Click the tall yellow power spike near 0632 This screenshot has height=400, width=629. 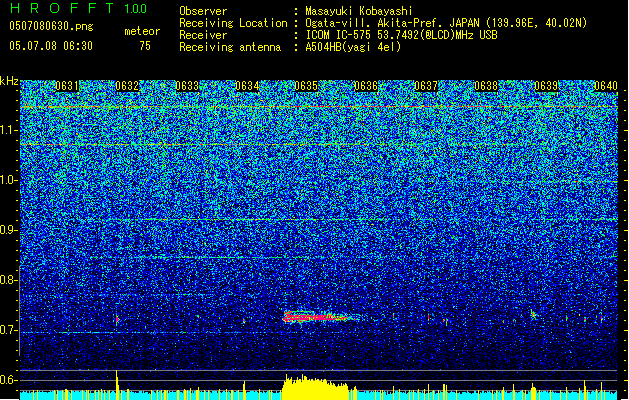(x=117, y=385)
